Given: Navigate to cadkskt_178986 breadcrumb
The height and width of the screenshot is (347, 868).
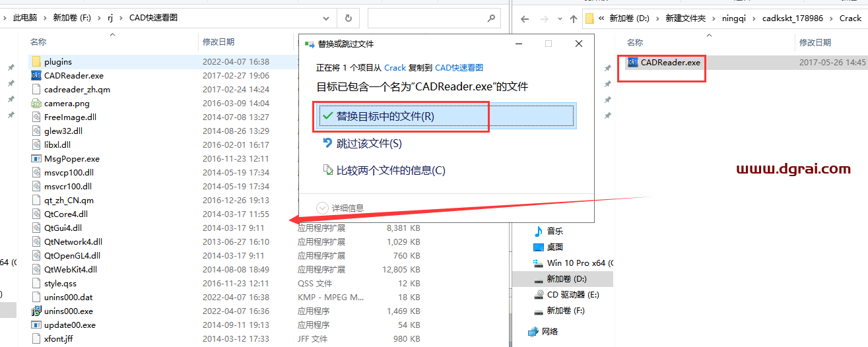Looking at the screenshot, I should tap(793, 18).
